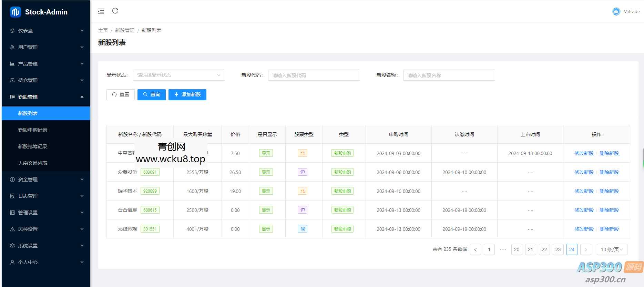Go to page 1
The image size is (644, 287).
pos(489,249)
